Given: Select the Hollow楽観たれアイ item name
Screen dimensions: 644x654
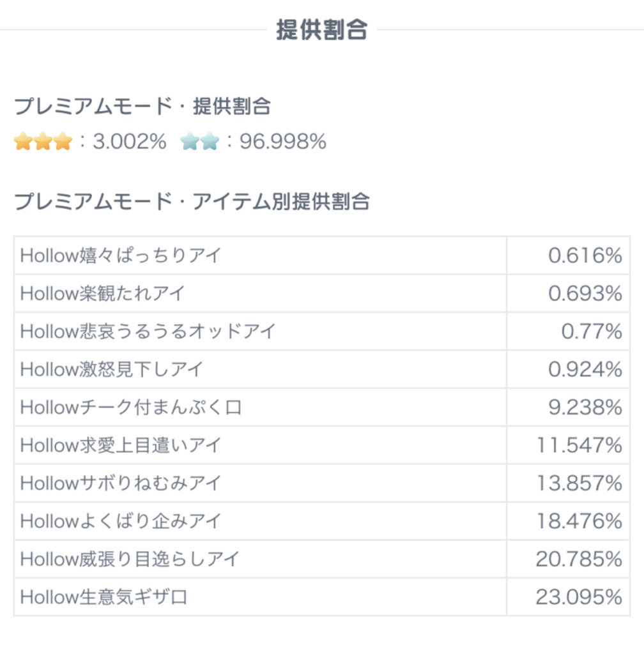Looking at the screenshot, I should click(x=102, y=294).
